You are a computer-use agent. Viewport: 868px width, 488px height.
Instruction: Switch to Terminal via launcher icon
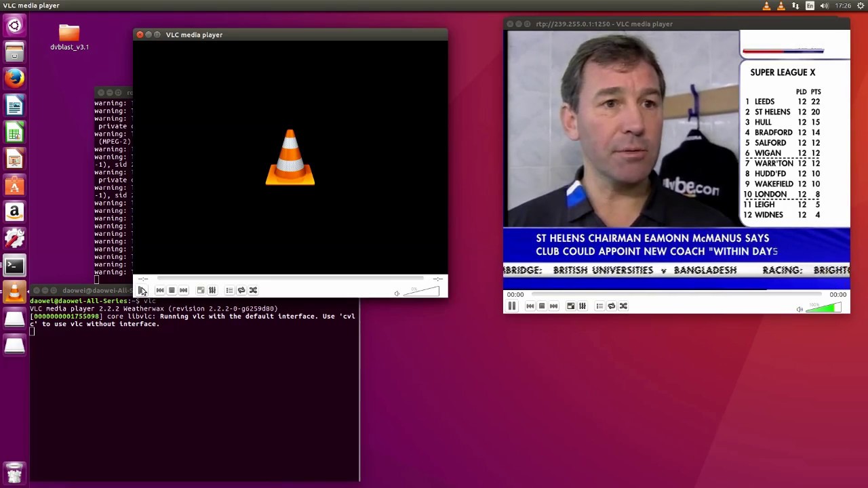[14, 266]
